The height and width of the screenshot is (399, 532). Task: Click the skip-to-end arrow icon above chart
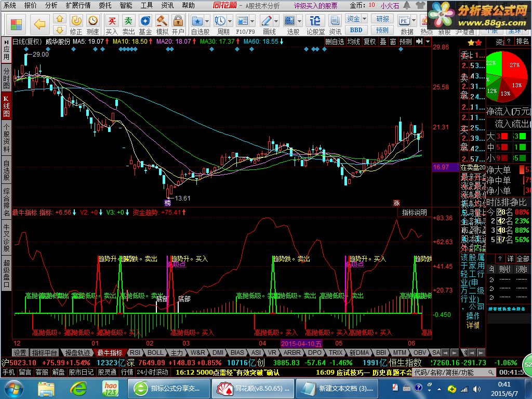click(419, 42)
